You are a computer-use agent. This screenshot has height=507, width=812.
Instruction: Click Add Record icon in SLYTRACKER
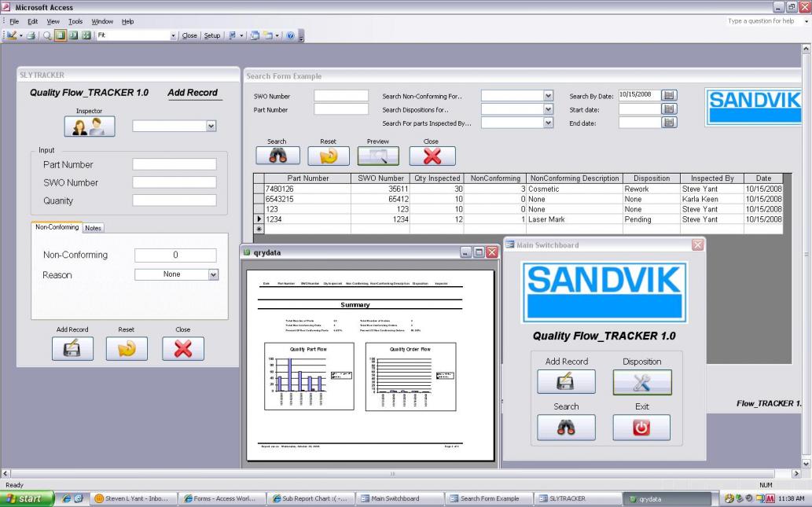point(72,348)
